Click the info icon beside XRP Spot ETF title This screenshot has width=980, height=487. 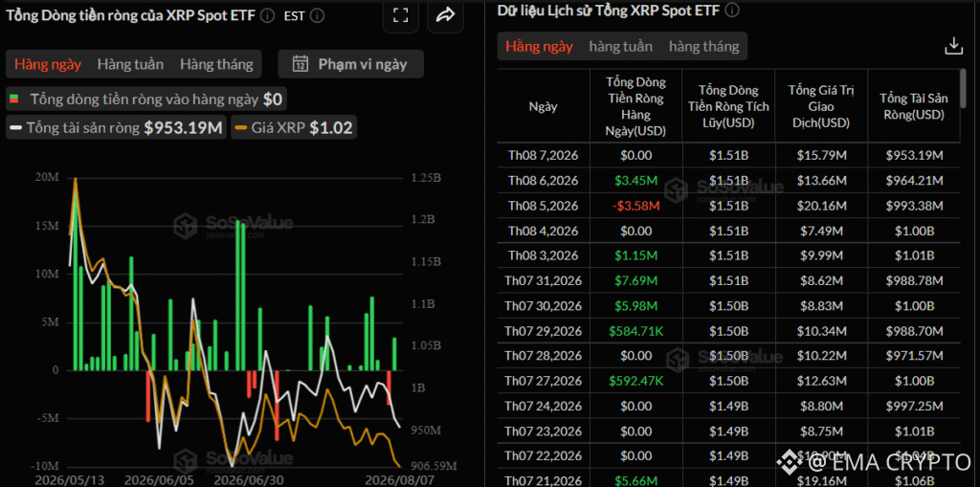[x=267, y=16]
